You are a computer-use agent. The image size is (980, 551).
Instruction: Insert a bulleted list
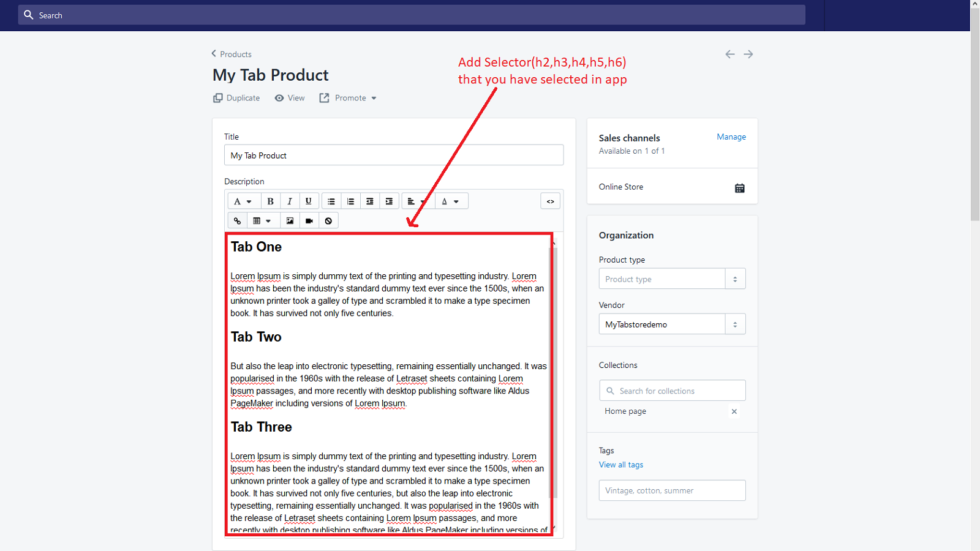(x=331, y=201)
